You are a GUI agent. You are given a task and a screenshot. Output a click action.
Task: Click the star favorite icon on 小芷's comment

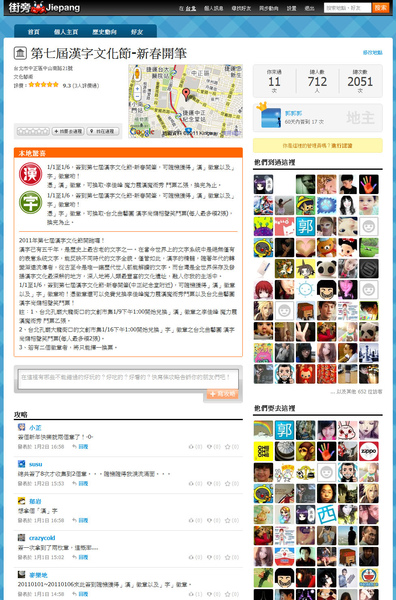click(x=227, y=447)
